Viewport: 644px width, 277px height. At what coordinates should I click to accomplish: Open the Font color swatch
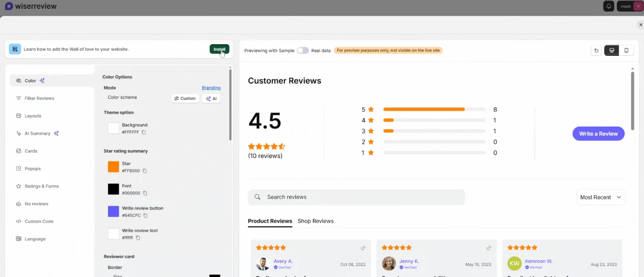tap(113, 189)
